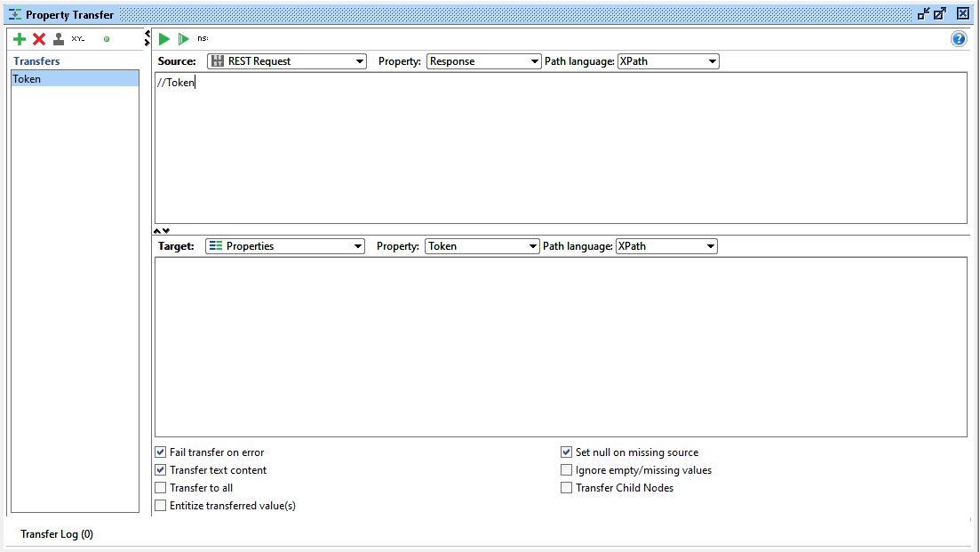Click in the source XPath text area
Screen dimensions: 980x552
point(561,148)
